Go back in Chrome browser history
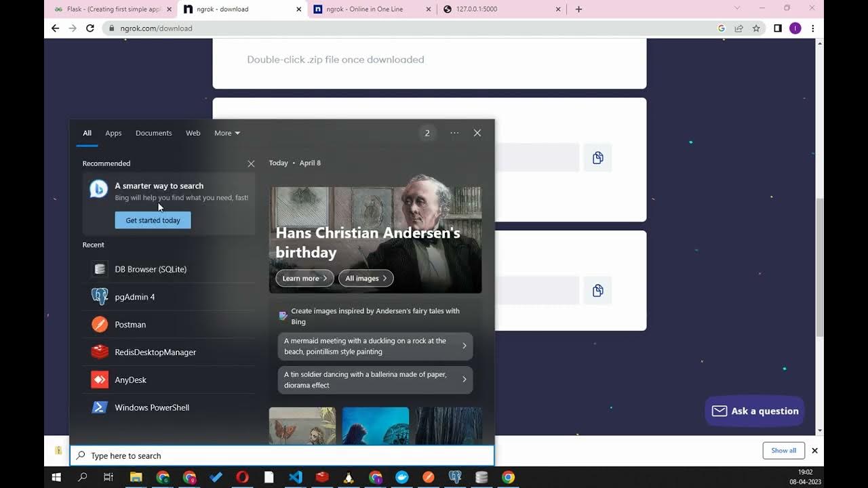 tap(56, 28)
